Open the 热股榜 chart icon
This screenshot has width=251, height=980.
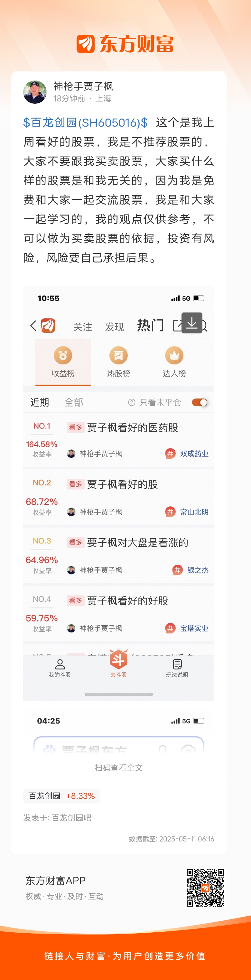point(118,355)
